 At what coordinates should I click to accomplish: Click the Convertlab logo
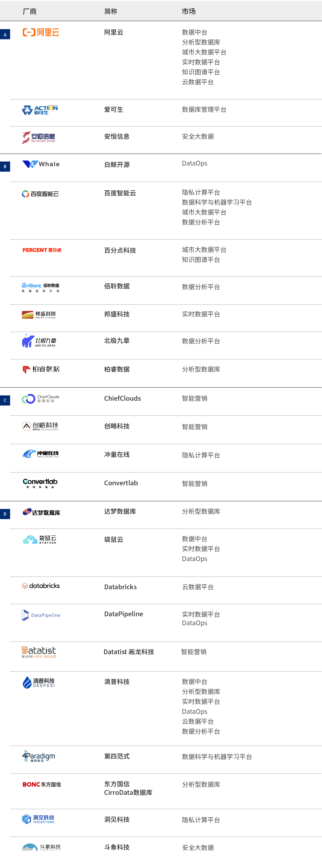(40, 483)
